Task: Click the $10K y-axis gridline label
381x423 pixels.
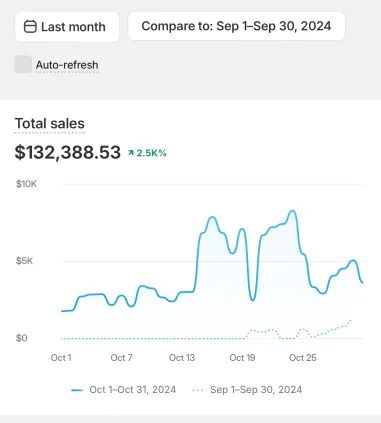Action: coord(26,184)
